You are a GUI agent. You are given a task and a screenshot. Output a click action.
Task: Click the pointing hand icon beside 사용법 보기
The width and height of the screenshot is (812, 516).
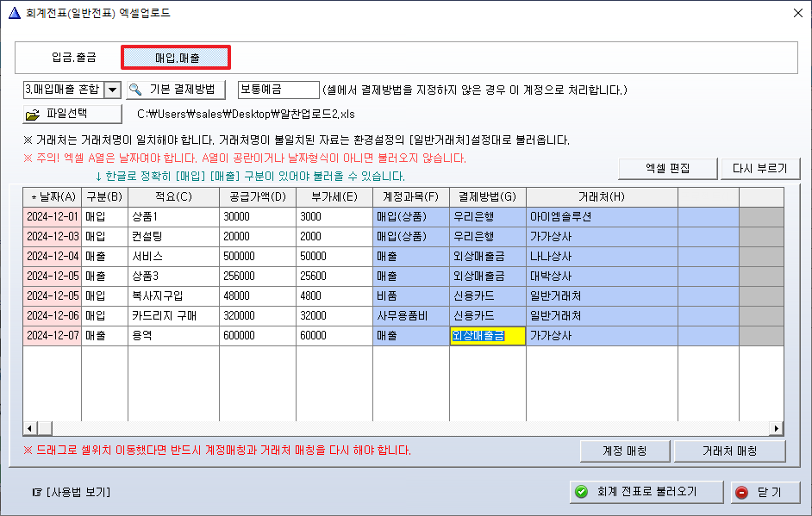(x=37, y=492)
